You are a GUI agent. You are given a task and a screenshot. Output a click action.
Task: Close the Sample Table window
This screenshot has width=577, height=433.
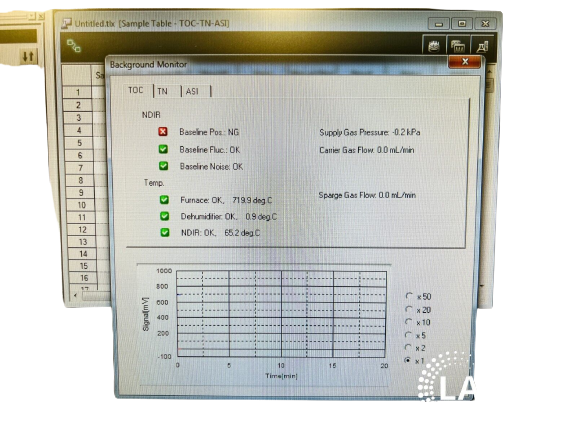pyautogui.click(x=485, y=24)
